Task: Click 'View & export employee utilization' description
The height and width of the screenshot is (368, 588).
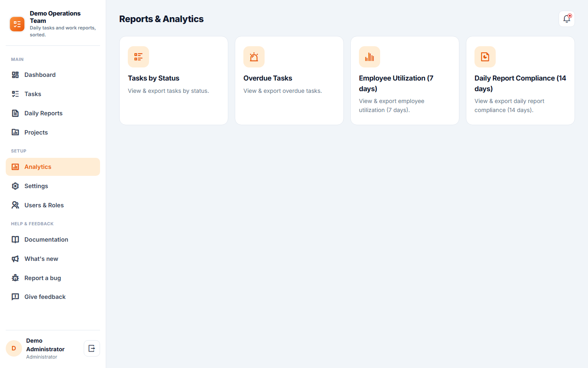Action: pos(392,105)
